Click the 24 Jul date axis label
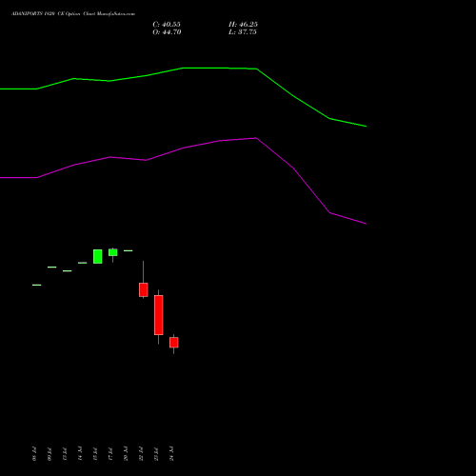The height and width of the screenshot is (476, 476). 171,454
